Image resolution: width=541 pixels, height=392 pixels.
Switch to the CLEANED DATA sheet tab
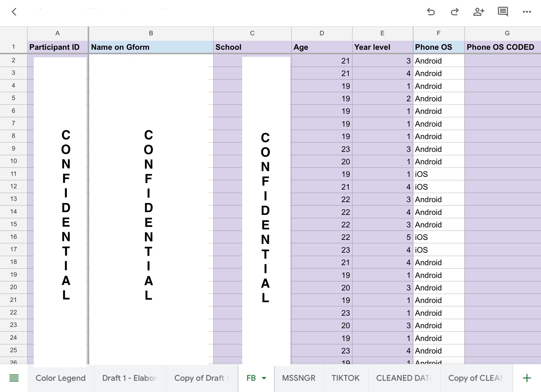(404, 378)
